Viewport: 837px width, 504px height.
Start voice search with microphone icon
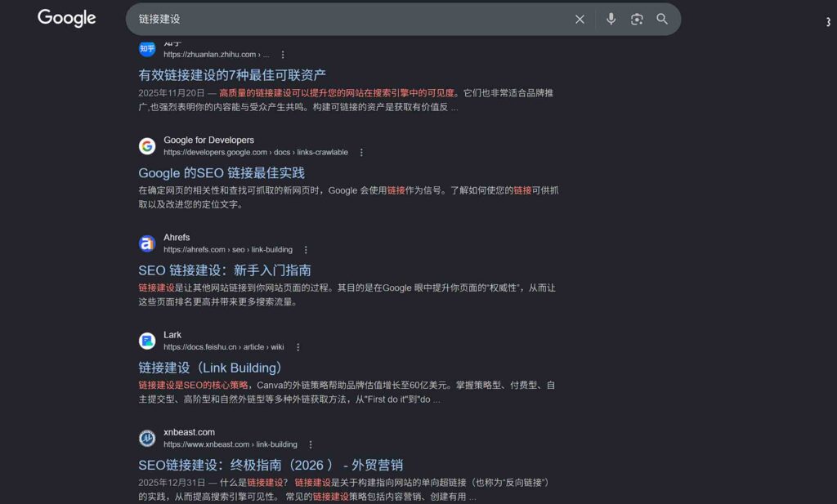coord(611,20)
